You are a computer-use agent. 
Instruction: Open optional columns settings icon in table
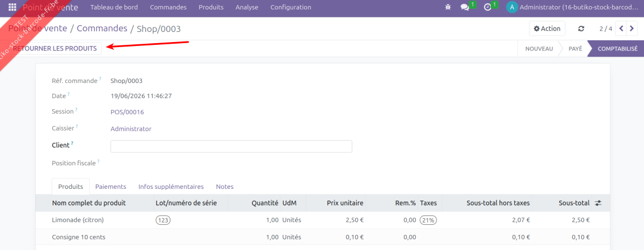[598, 203]
